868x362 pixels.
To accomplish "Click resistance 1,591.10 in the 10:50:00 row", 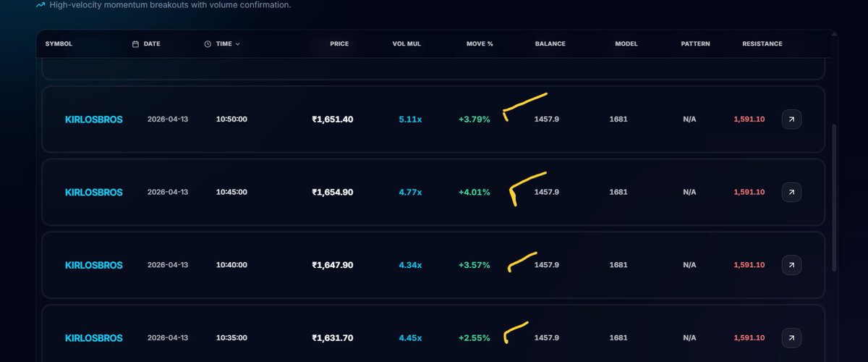I will [x=749, y=119].
